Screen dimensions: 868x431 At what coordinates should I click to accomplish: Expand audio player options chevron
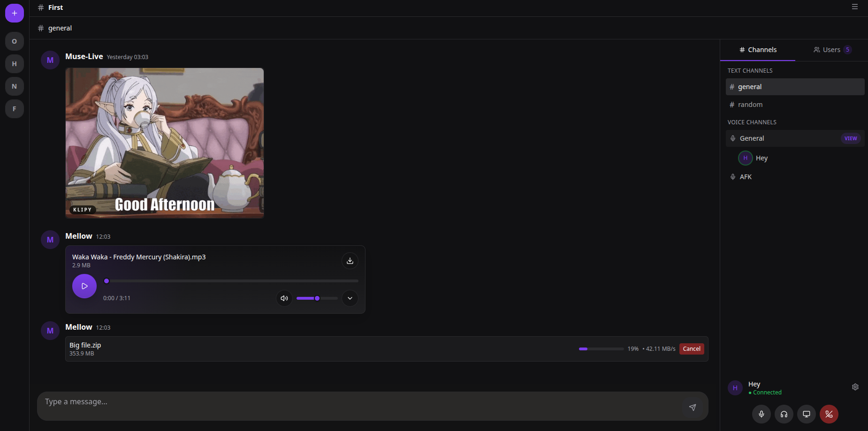pyautogui.click(x=350, y=298)
